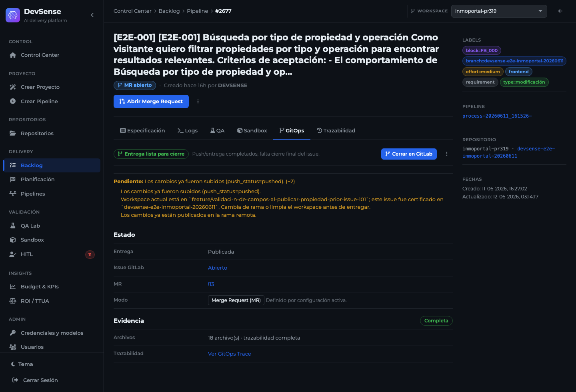Select Backlog in the sidebar
This screenshot has height=392, width=576.
52,166
